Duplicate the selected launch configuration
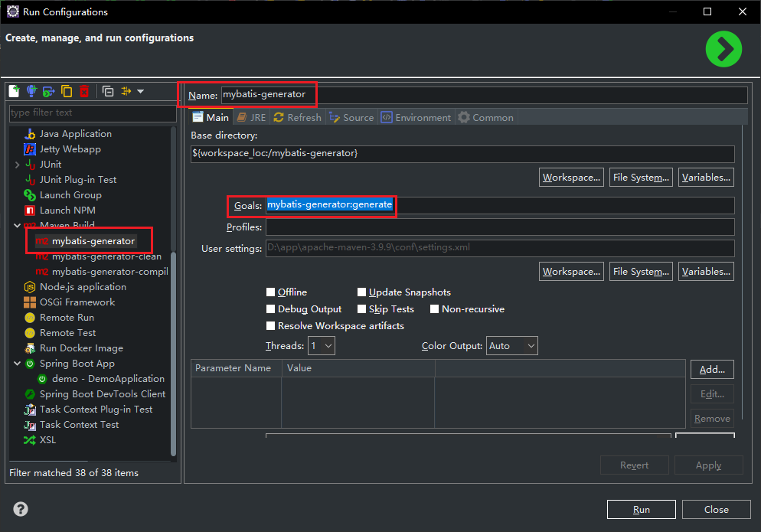The width and height of the screenshot is (761, 532). 67,92
